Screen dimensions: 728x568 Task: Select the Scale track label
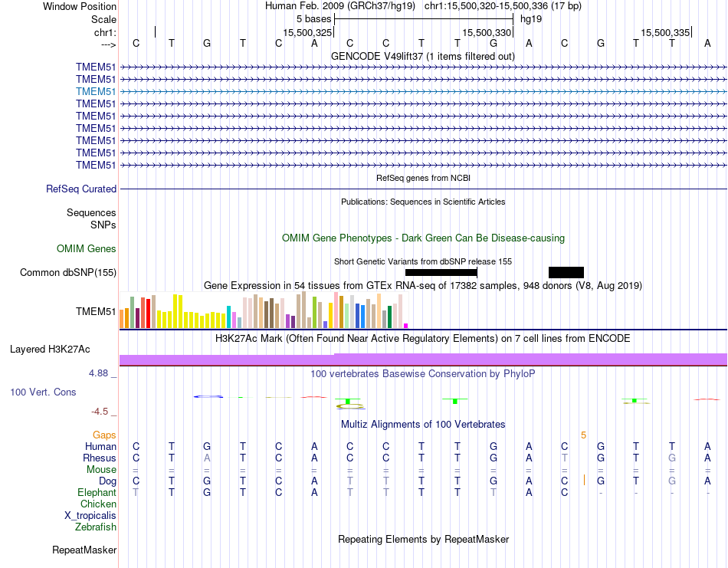tap(103, 19)
